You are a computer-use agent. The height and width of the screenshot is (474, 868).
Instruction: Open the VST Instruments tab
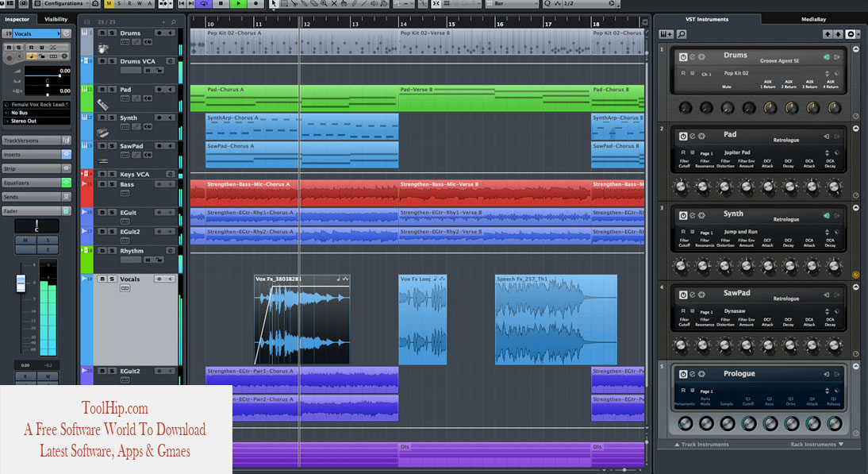[x=707, y=19]
